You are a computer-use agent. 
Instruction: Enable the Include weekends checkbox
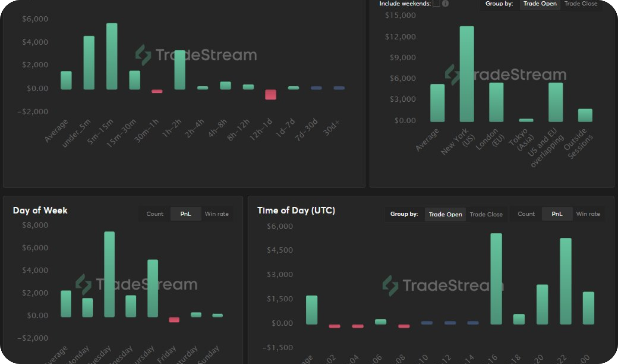(x=436, y=3)
